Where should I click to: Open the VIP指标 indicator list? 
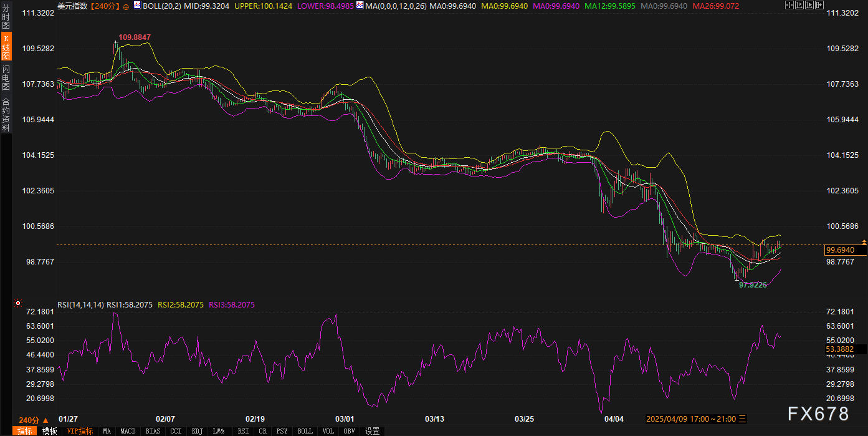pyautogui.click(x=80, y=431)
